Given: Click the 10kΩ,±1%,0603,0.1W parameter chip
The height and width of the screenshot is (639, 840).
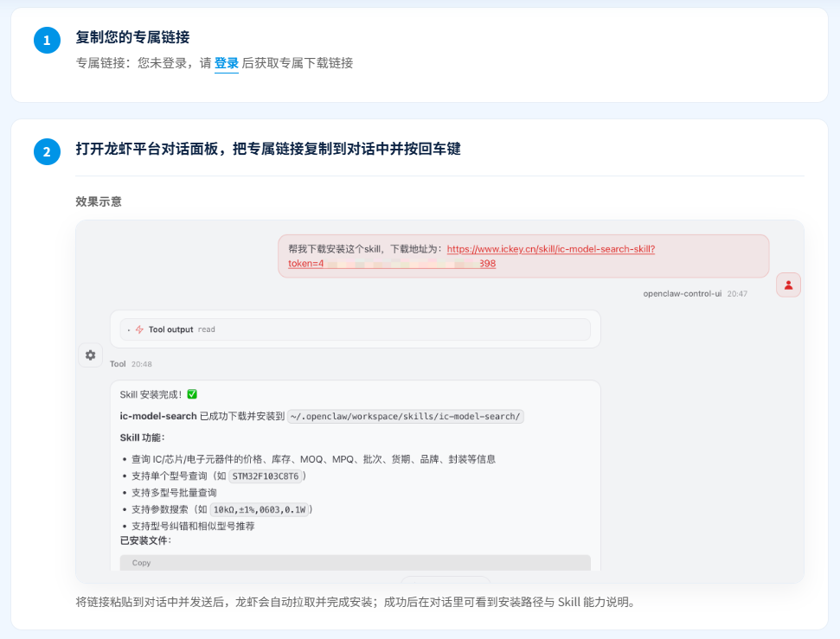Looking at the screenshot, I should point(259,509).
